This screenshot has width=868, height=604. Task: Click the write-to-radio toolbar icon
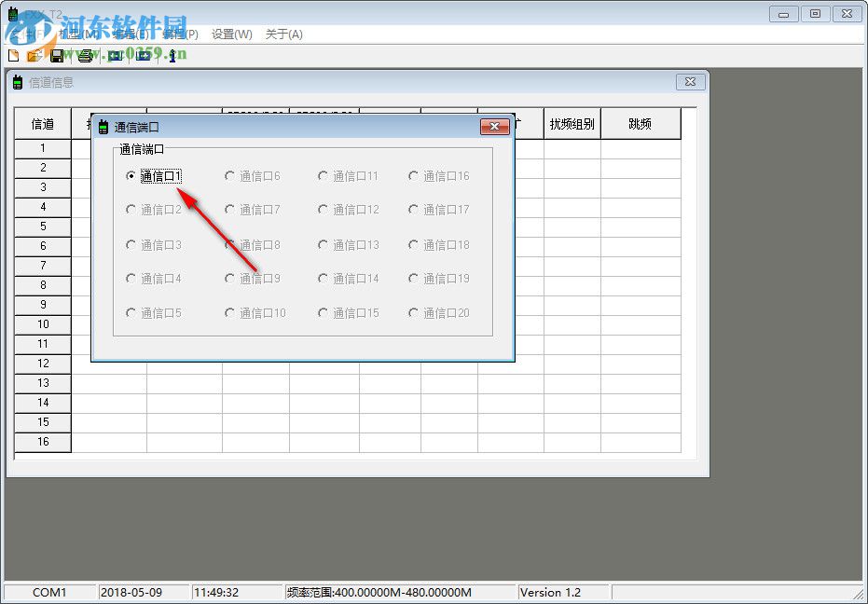(x=145, y=55)
